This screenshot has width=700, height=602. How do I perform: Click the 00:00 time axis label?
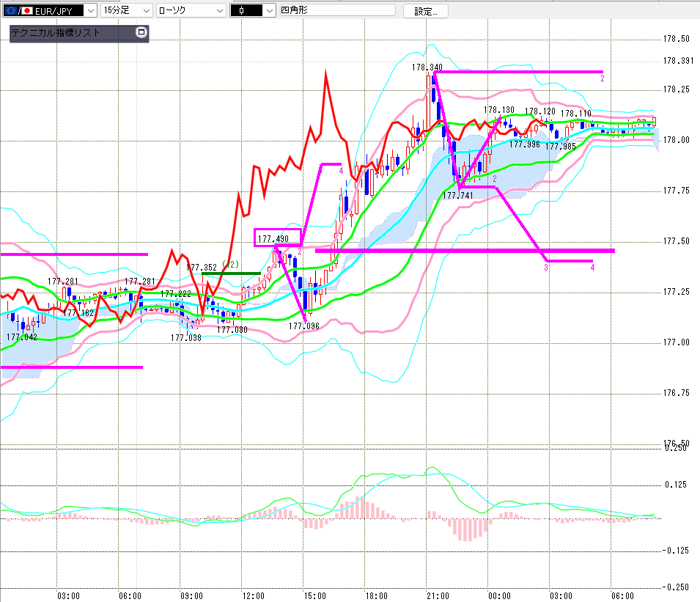(x=500, y=596)
